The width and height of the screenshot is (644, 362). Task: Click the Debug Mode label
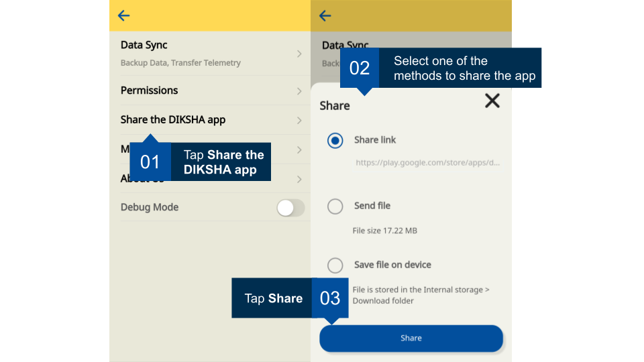click(150, 208)
